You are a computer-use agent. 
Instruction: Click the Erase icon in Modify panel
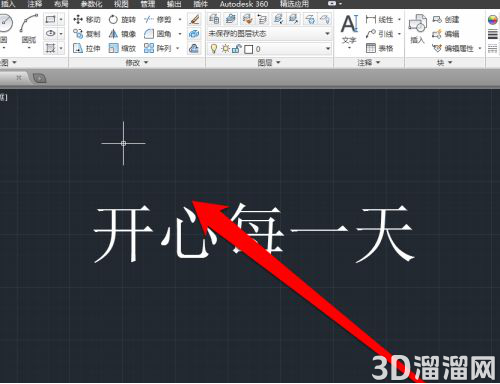click(x=194, y=19)
